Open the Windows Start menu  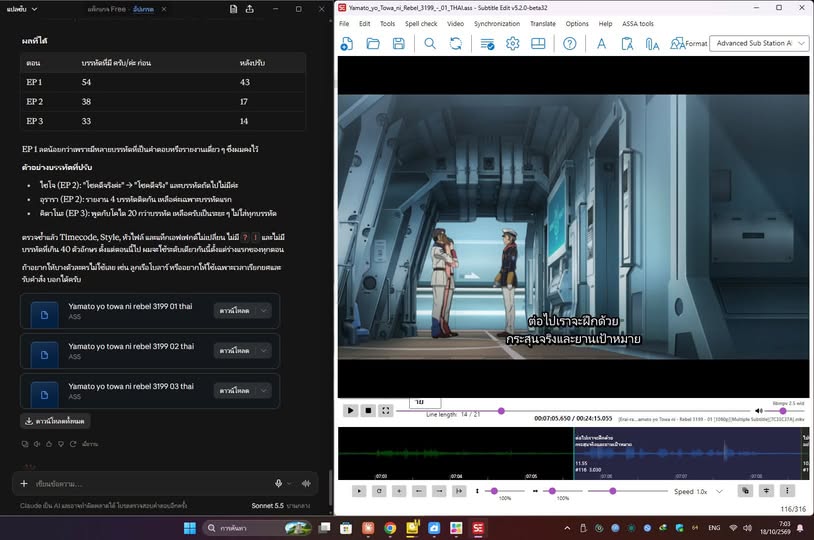click(x=190, y=528)
